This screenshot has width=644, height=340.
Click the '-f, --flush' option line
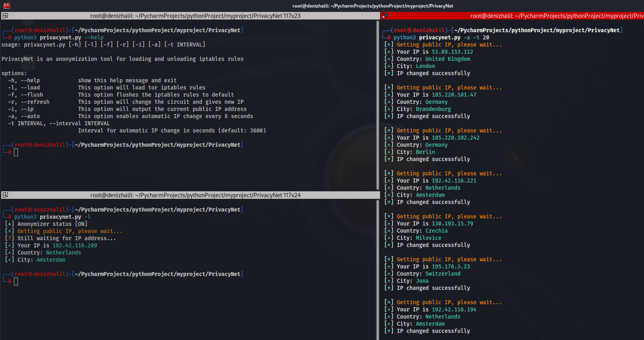tap(121, 95)
